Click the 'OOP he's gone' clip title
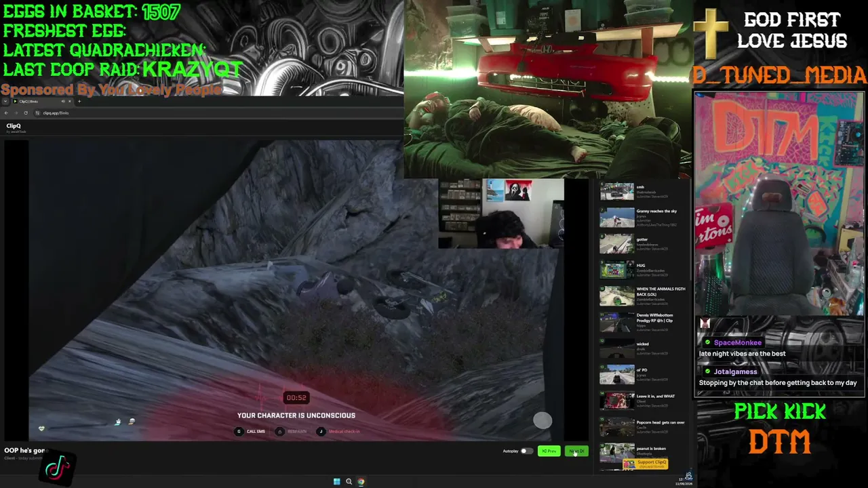 click(24, 451)
